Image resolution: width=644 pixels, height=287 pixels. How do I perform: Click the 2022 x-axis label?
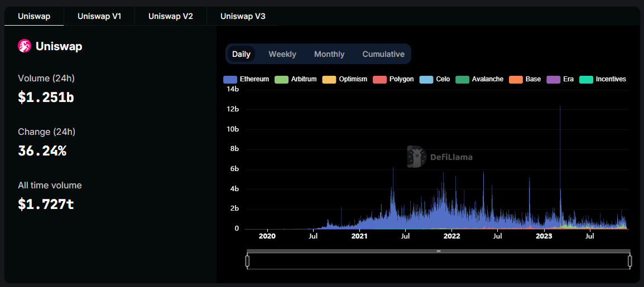[452, 236]
